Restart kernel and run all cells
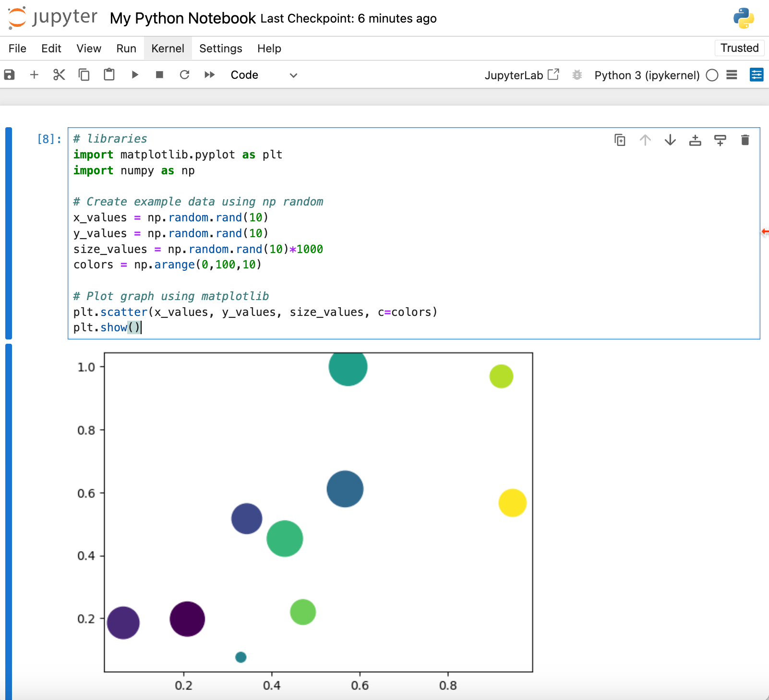769x700 pixels. click(x=210, y=75)
